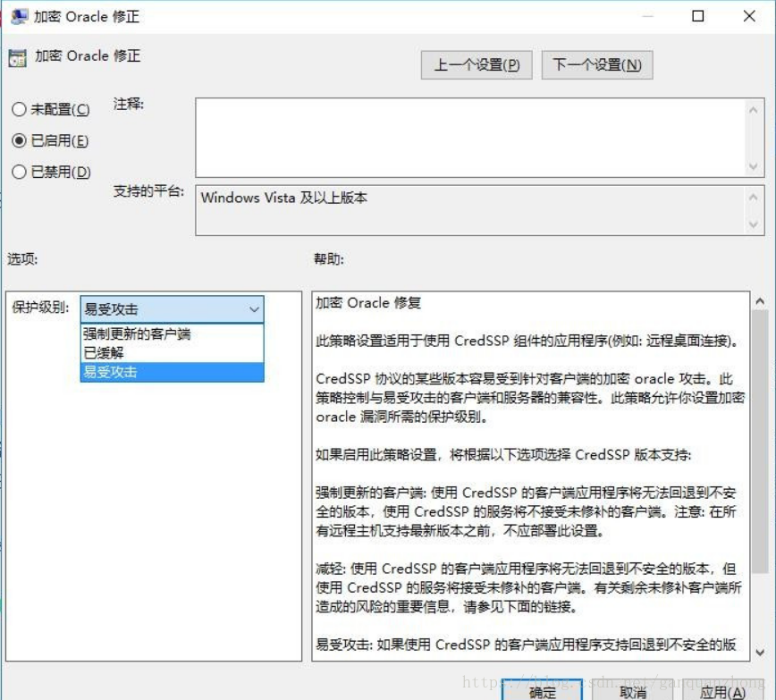Screen dimensions: 776x700
Task: Close the 加密 Oracle 修正 dialog
Action: pyautogui.click(x=749, y=16)
